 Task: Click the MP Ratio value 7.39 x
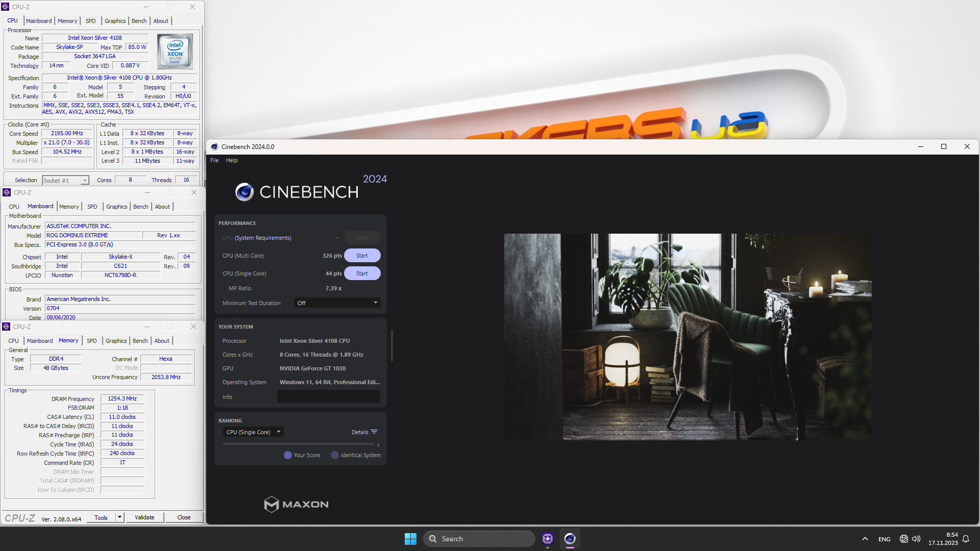334,288
